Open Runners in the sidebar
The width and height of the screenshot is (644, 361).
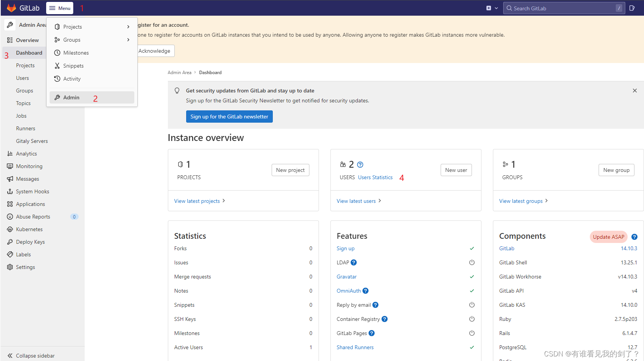(26, 128)
